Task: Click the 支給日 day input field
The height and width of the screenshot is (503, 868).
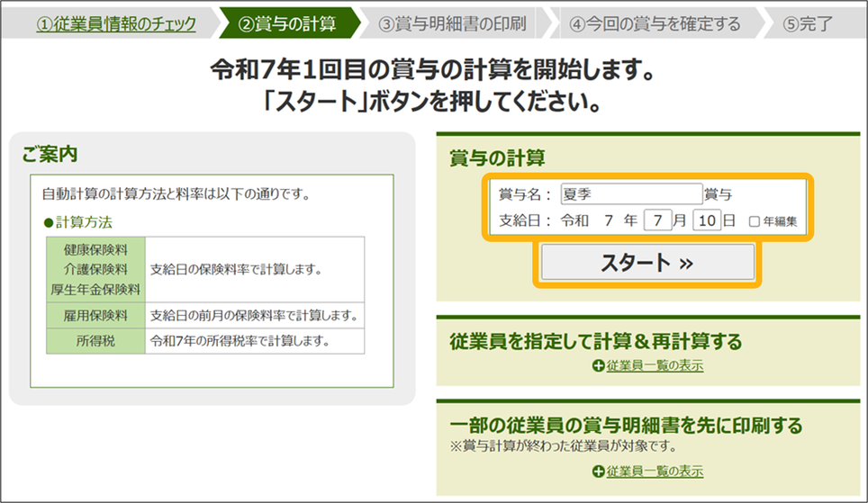Action: 707,220
